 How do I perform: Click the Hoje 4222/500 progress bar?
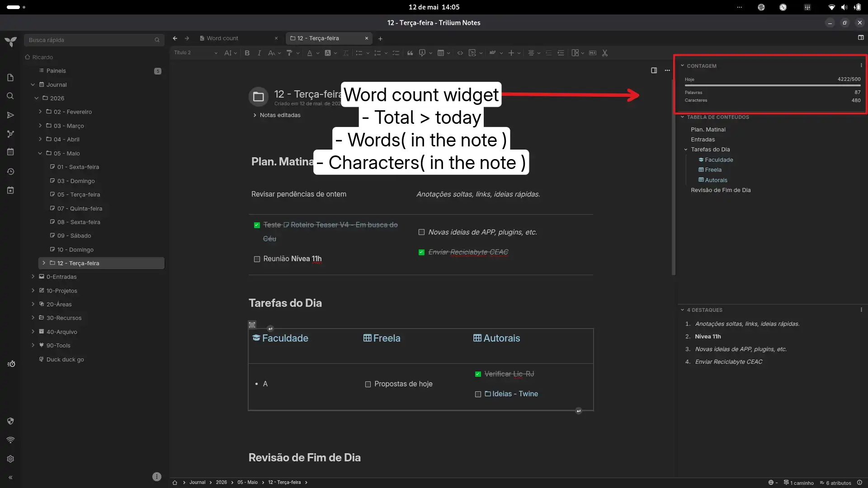[773, 85]
